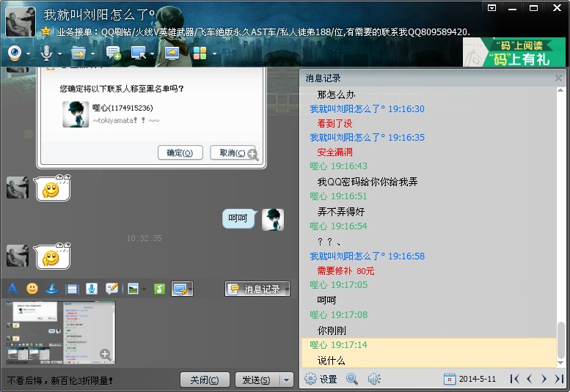
Task: Open the remote desktop monitor icon
Action: pyautogui.click(x=139, y=53)
